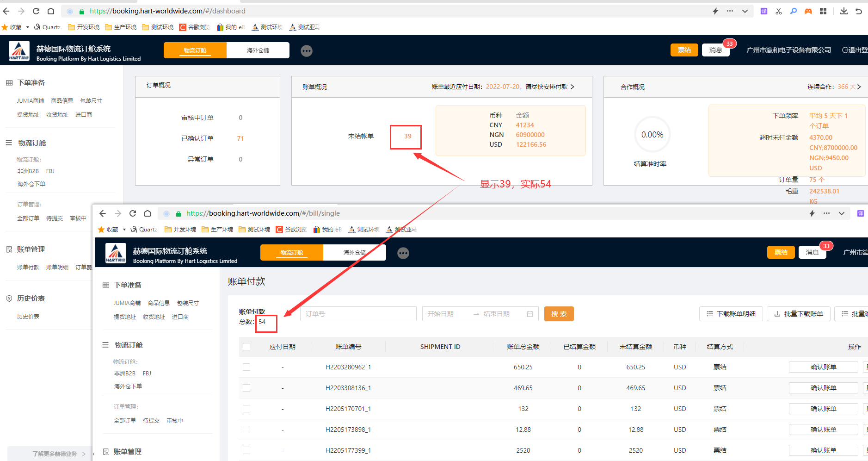Open 消息 notifications with badge 33 in top header
Image resolution: width=868 pixels, height=461 pixels.
pos(715,50)
